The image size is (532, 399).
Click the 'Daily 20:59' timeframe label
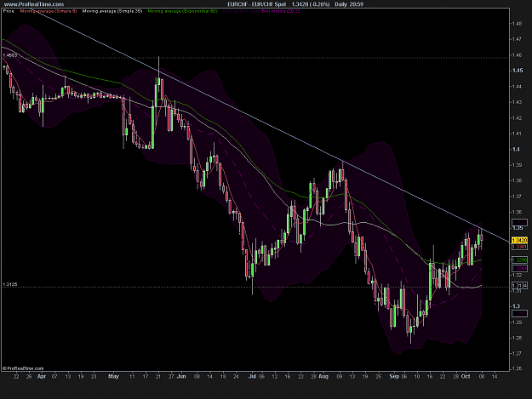tap(349, 4)
